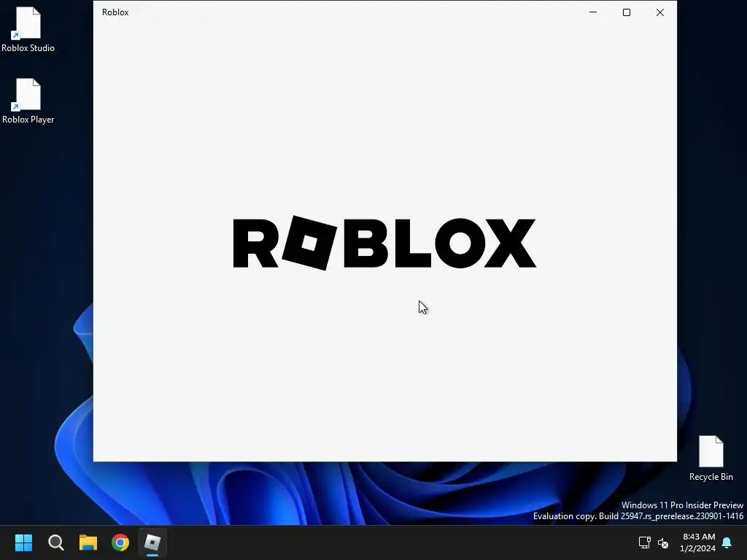Open the Roblox Studio desktop shortcut
This screenshot has width=747, height=560.
click(28, 29)
